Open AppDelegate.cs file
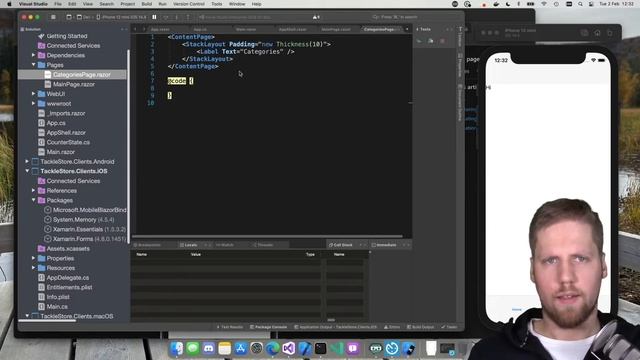This screenshot has width=640, height=360. point(68,278)
